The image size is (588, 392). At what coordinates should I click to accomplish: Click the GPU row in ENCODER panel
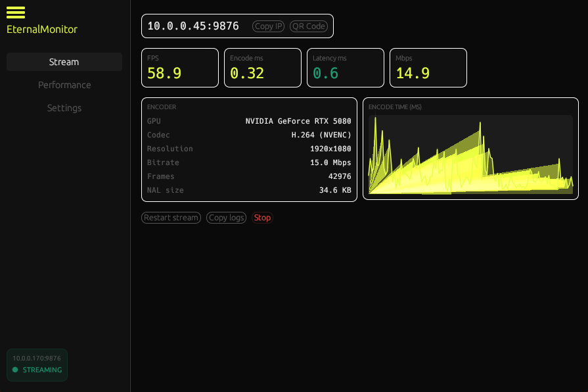248,121
